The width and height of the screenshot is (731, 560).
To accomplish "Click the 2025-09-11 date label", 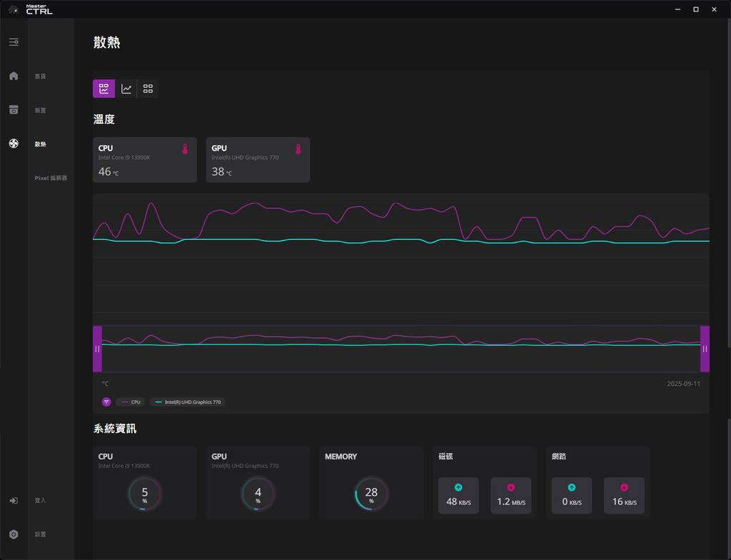I will coord(683,384).
